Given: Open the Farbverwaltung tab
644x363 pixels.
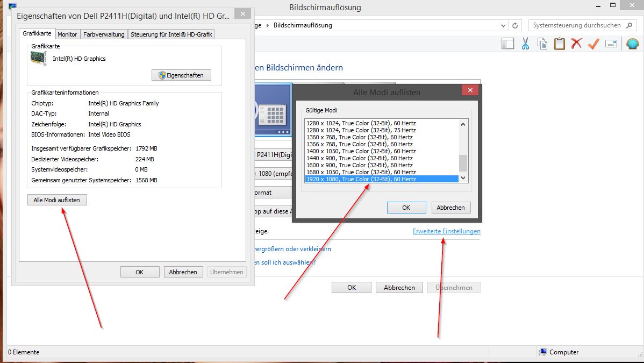Looking at the screenshot, I should (x=104, y=34).
